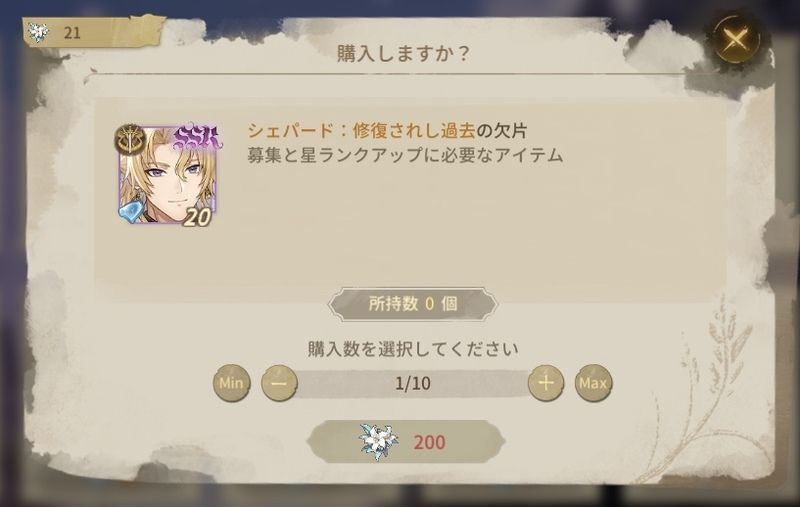Tap the 20 quantity number on the portrait
The width and height of the screenshot is (800, 507).
point(197,217)
